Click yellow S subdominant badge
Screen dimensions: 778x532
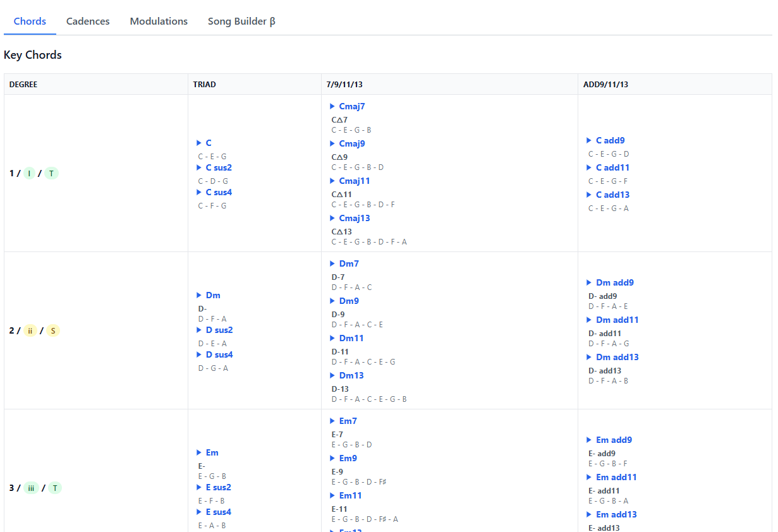pos(53,330)
